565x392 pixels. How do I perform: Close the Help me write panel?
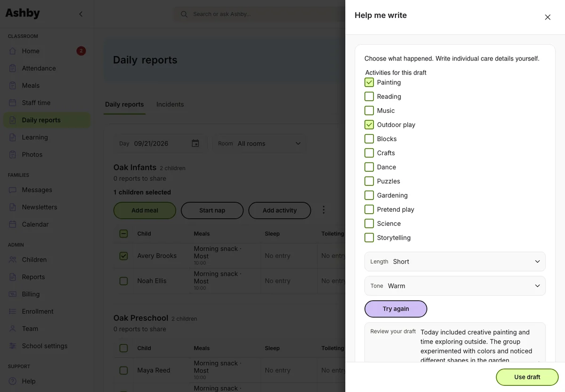(548, 17)
